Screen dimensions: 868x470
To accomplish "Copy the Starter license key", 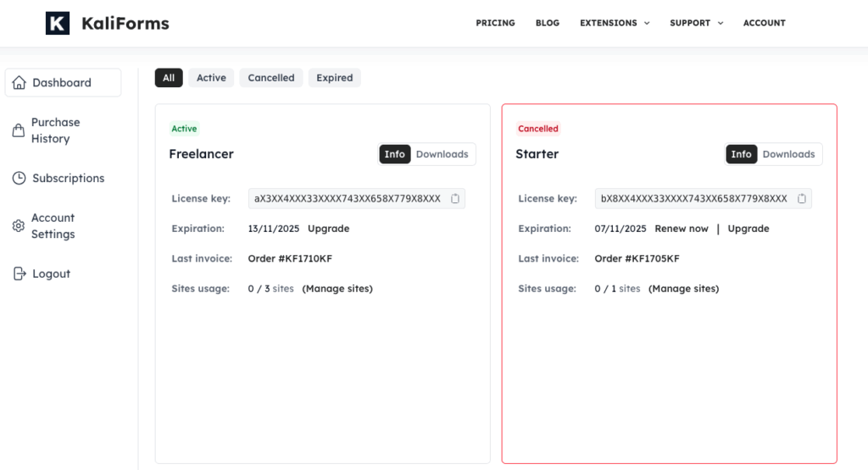I will coord(802,198).
